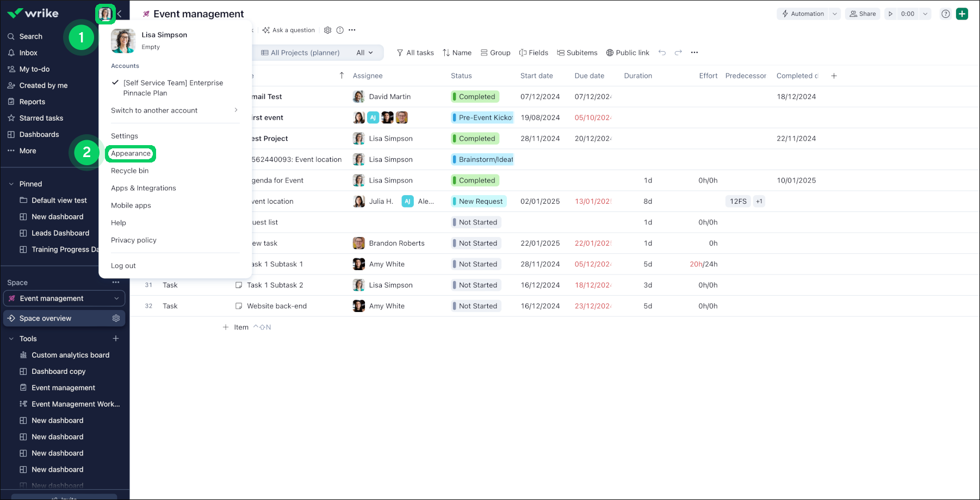Click the green plus create button

click(962, 14)
